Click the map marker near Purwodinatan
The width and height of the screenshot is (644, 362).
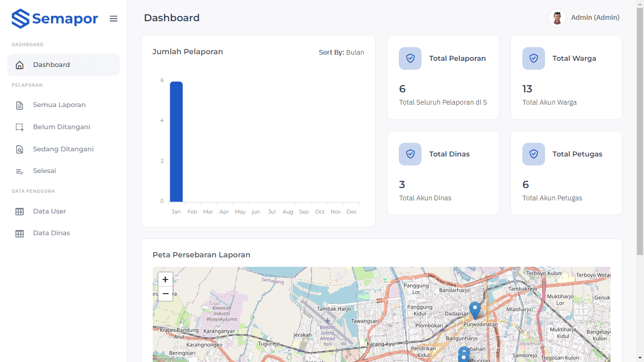coord(475,310)
